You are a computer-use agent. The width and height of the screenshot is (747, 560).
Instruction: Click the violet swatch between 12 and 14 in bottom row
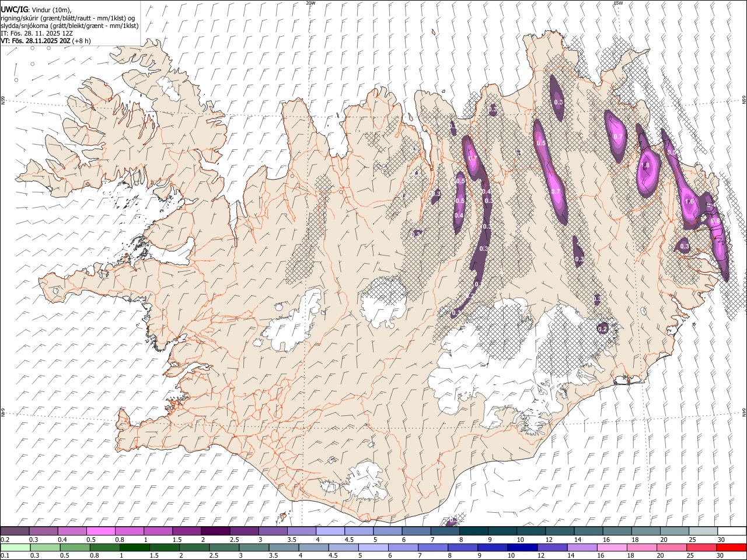click(x=551, y=547)
